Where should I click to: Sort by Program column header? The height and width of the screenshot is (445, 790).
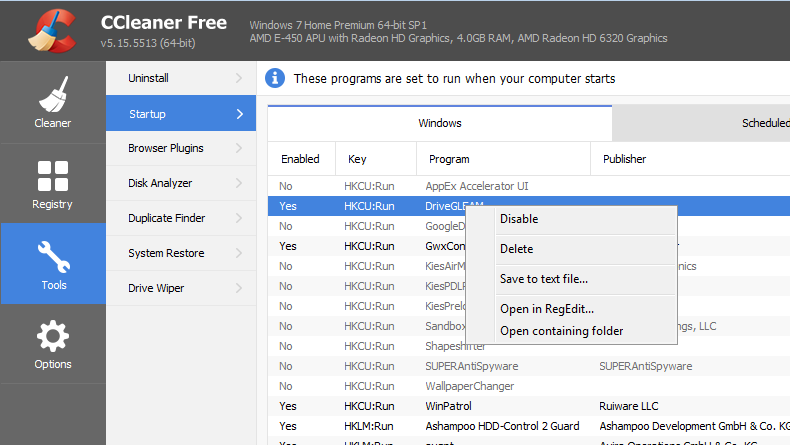coord(503,159)
